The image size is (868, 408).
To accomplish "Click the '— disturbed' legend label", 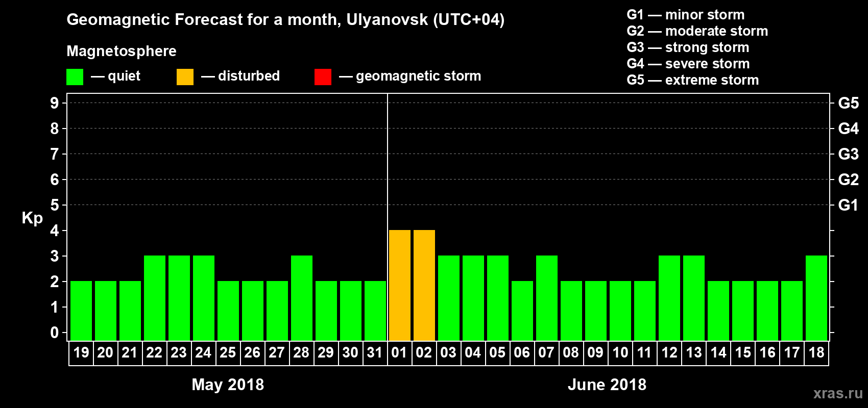I will pos(240,76).
